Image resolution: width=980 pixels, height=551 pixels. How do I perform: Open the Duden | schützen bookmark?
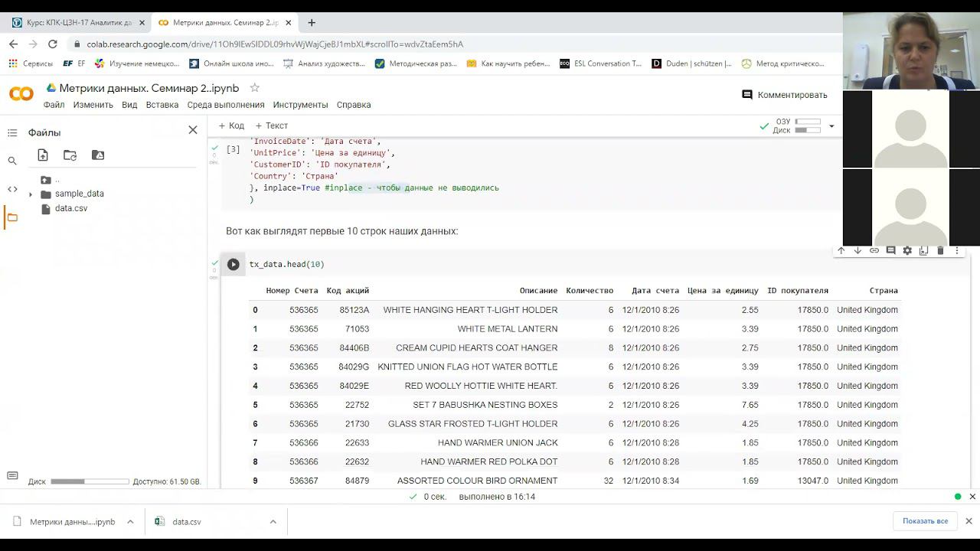(691, 64)
